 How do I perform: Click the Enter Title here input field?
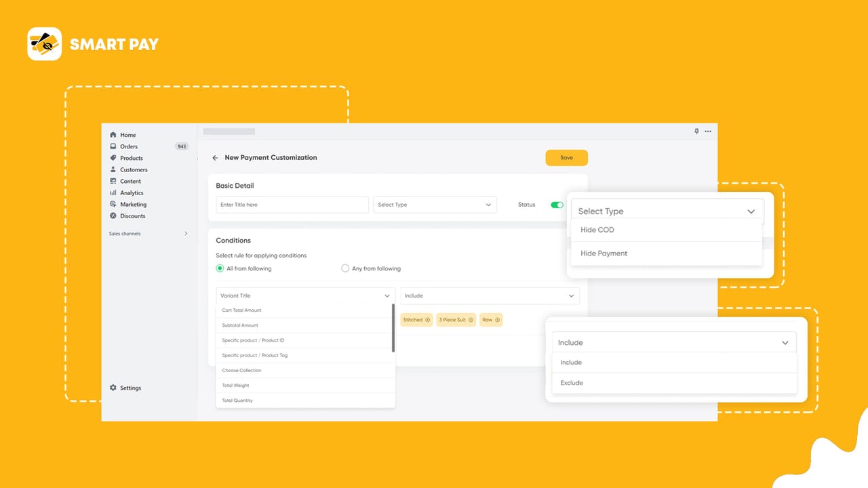coord(292,205)
